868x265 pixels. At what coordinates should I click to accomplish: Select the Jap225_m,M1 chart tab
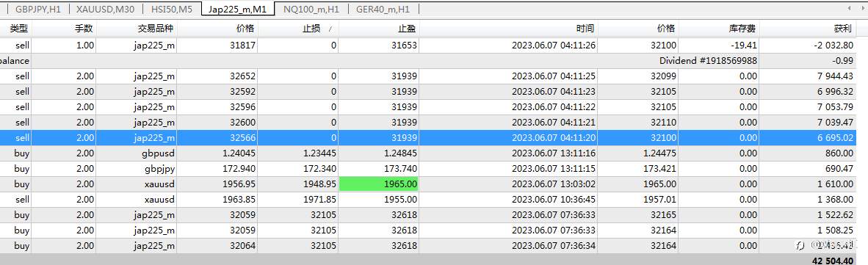[x=238, y=9]
